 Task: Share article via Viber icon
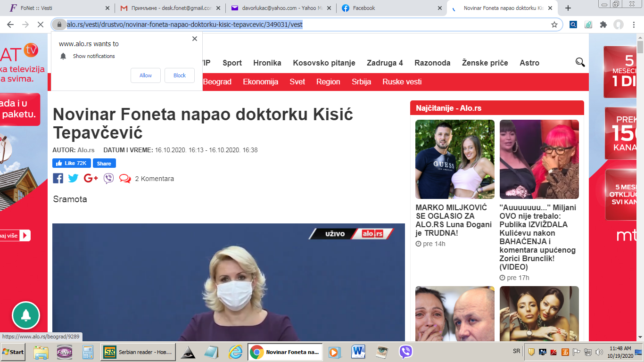[x=109, y=179]
